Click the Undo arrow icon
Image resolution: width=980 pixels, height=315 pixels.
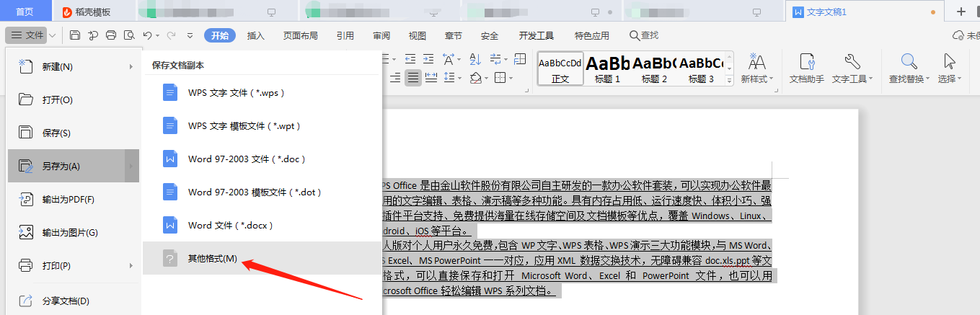tap(147, 35)
